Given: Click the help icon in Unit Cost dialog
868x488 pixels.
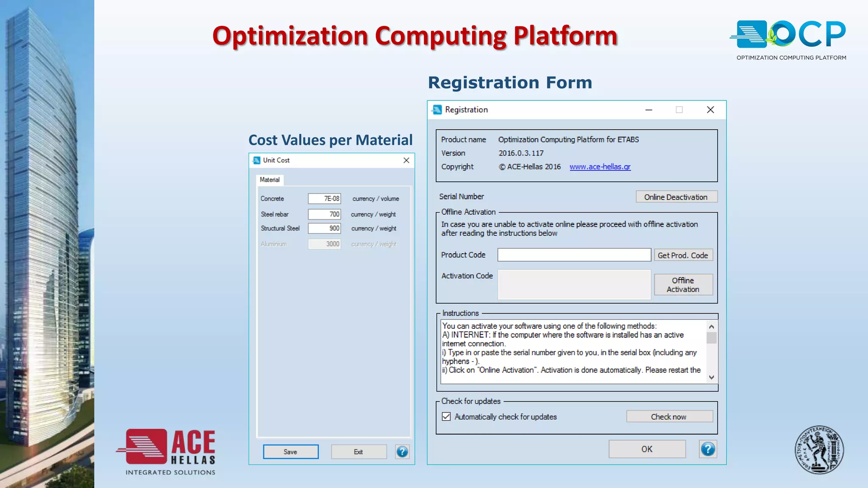Looking at the screenshot, I should point(402,452).
